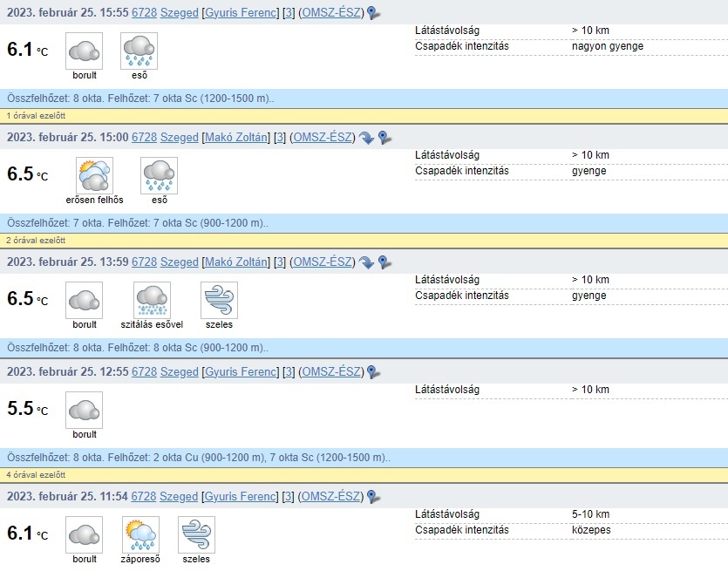Click the map pin in the 11:54 report
Viewport: 728px width, 571px height.
point(373,497)
